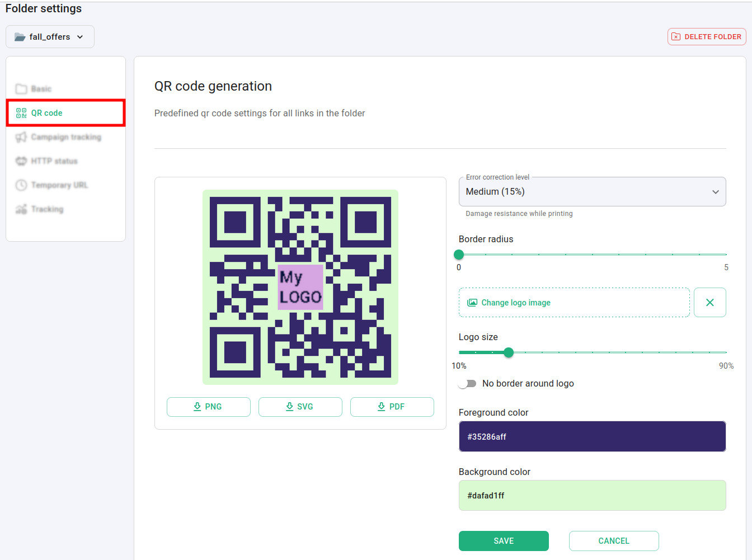Click the fall_offers folder icon
This screenshot has width=752, height=560.
pos(20,37)
